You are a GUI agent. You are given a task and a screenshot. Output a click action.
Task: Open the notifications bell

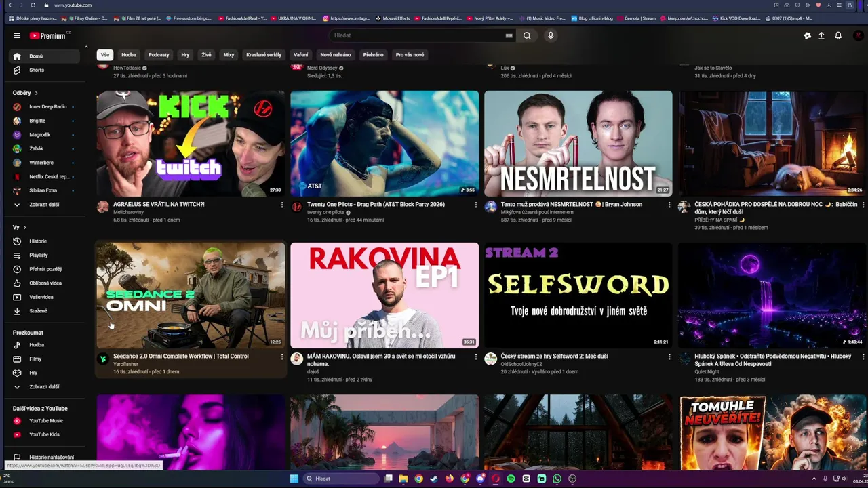(838, 35)
